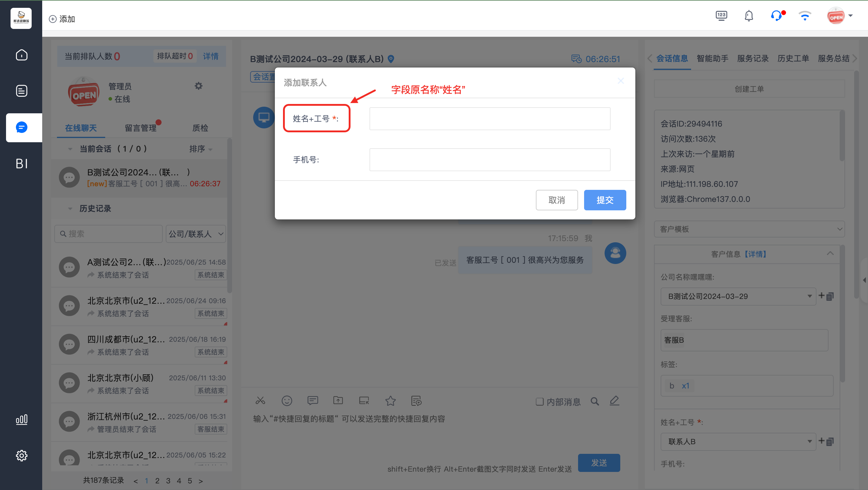Switch to 历史工单 tab

[x=793, y=59]
